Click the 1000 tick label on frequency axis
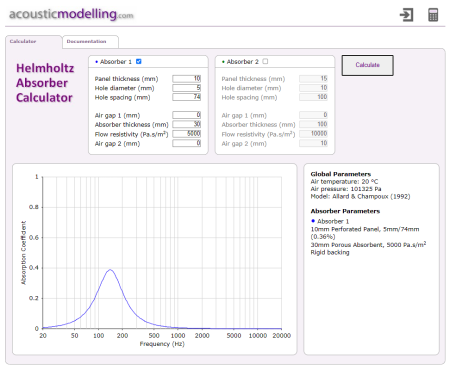The image size is (450, 370). coord(178,335)
